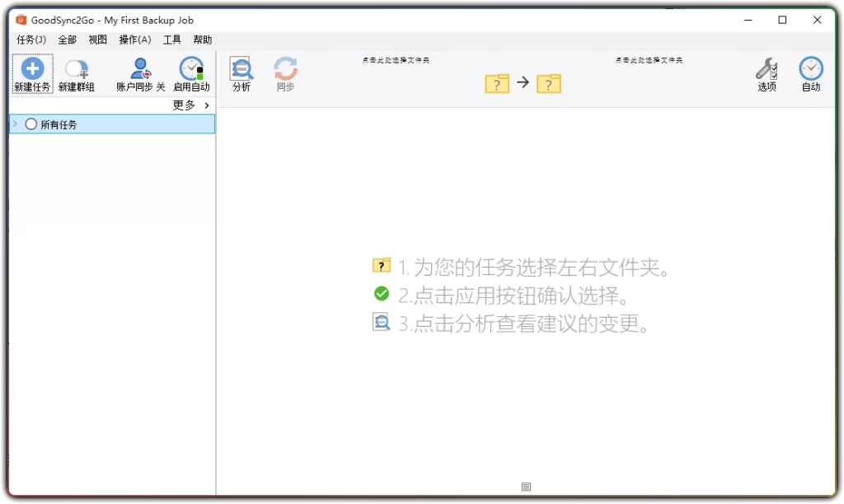The image size is (844, 504).
Task: Expand the 所有任务 tree node
Action: pos(15,124)
